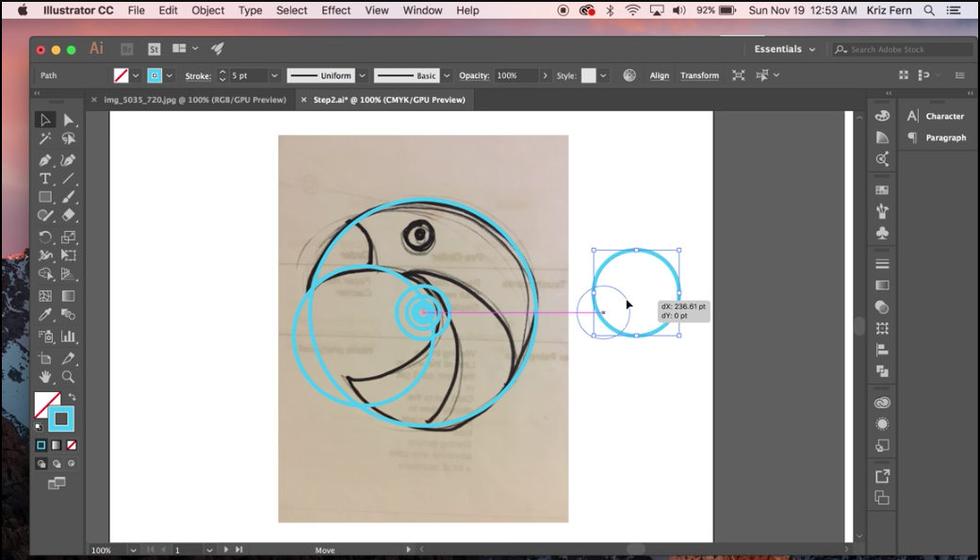Swap fill and stroke colors
Image resolution: width=980 pixels, height=560 pixels.
[x=72, y=397]
